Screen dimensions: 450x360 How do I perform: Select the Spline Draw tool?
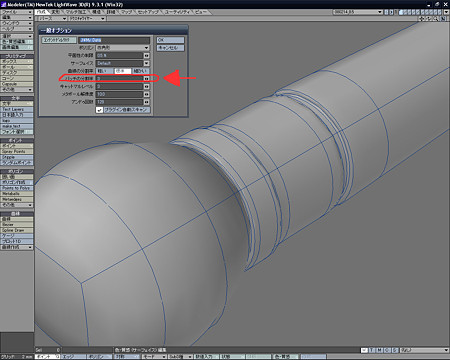tap(17, 230)
